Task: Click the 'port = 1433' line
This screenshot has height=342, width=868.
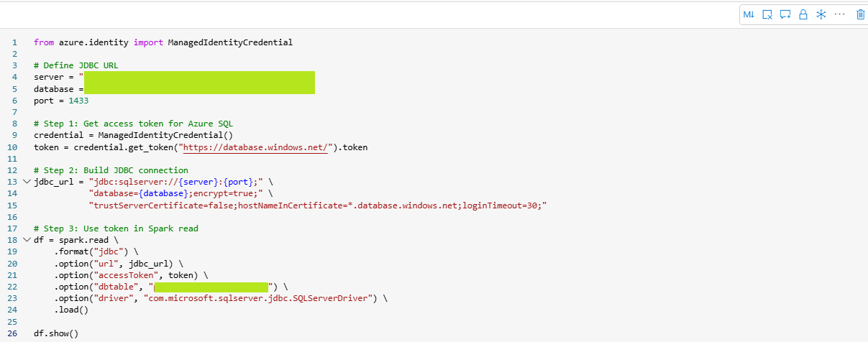Action: point(61,101)
